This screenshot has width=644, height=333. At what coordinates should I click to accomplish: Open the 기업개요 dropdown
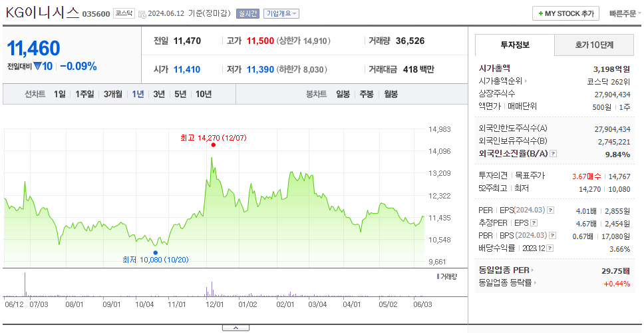point(281,13)
